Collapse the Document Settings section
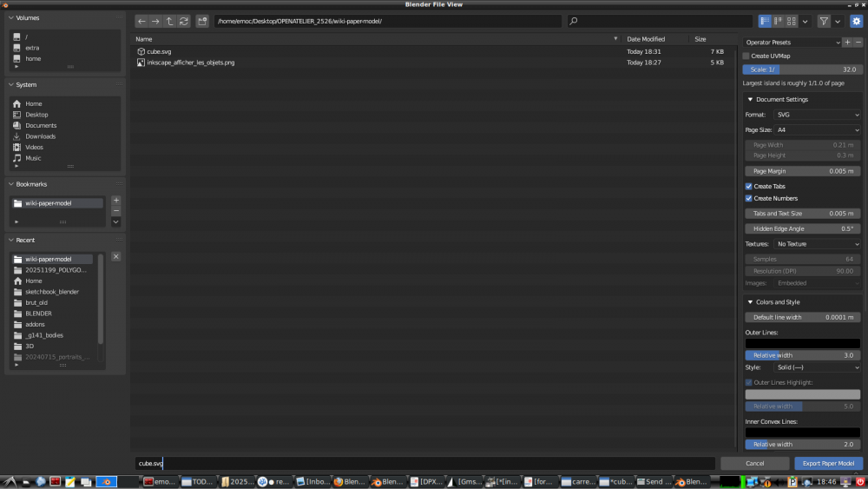 (751, 100)
